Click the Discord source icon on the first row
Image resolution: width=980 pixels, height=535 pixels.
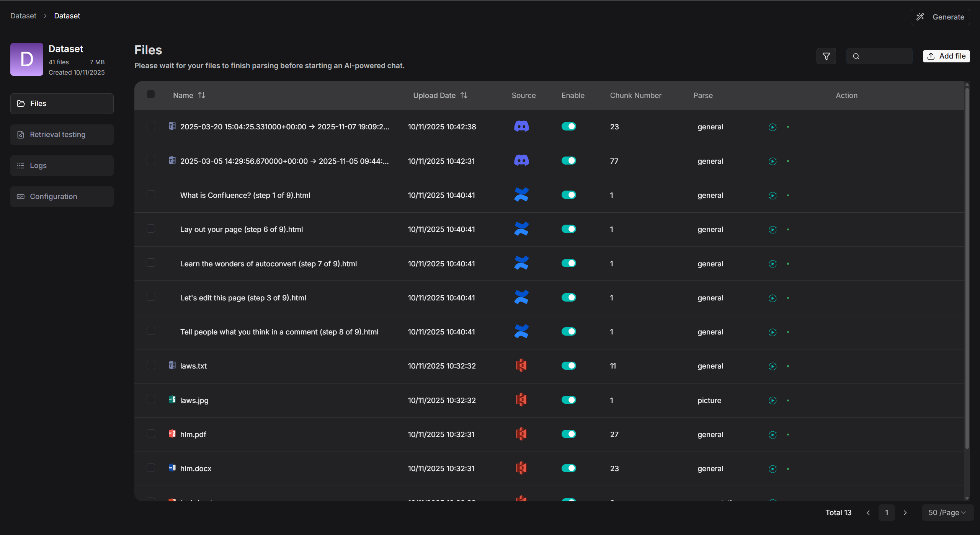tap(522, 126)
